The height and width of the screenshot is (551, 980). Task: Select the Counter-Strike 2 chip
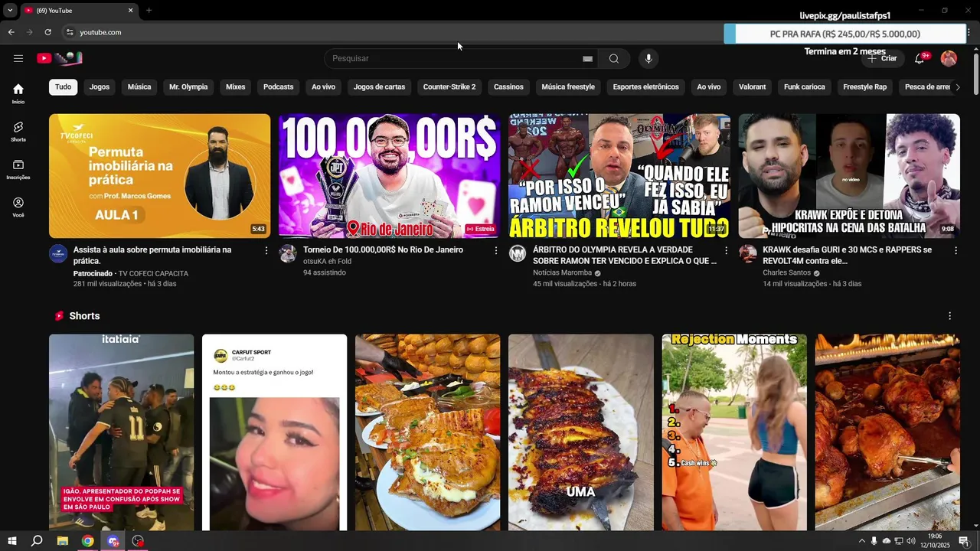tap(449, 87)
